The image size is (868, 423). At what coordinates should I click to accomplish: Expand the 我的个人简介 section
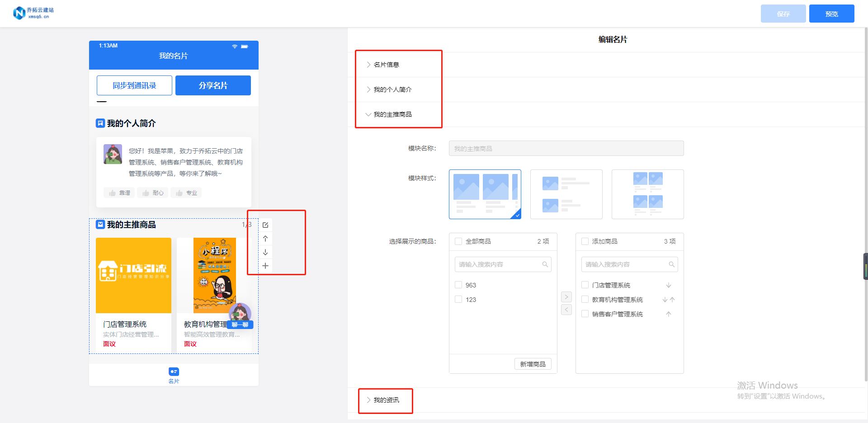607,89
